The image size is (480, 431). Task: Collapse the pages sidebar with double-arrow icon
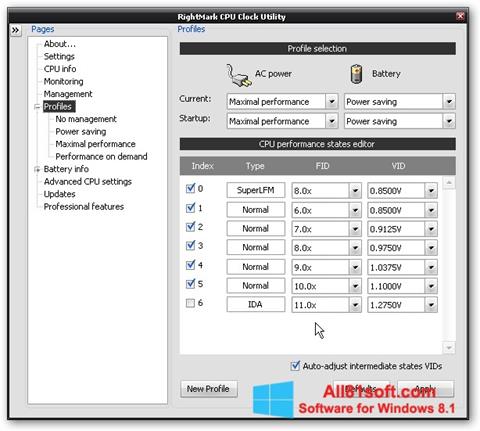pos(15,30)
